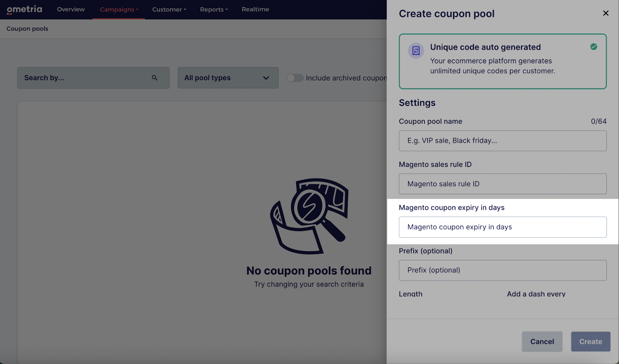Click the Coupon pools breadcrumb
The image size is (619, 364).
(27, 29)
